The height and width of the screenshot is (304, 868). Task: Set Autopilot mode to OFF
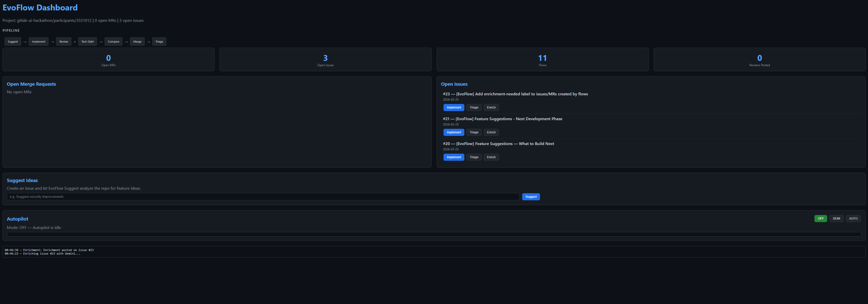pos(821,219)
